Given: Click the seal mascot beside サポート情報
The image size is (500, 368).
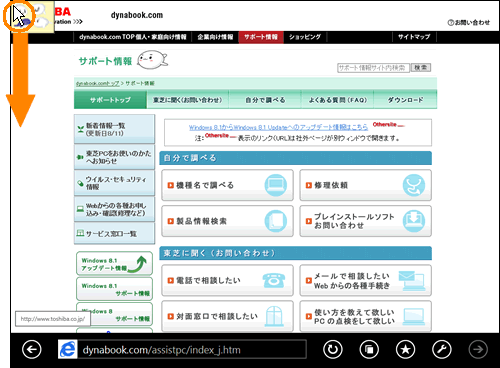Looking at the screenshot, I should 152,60.
